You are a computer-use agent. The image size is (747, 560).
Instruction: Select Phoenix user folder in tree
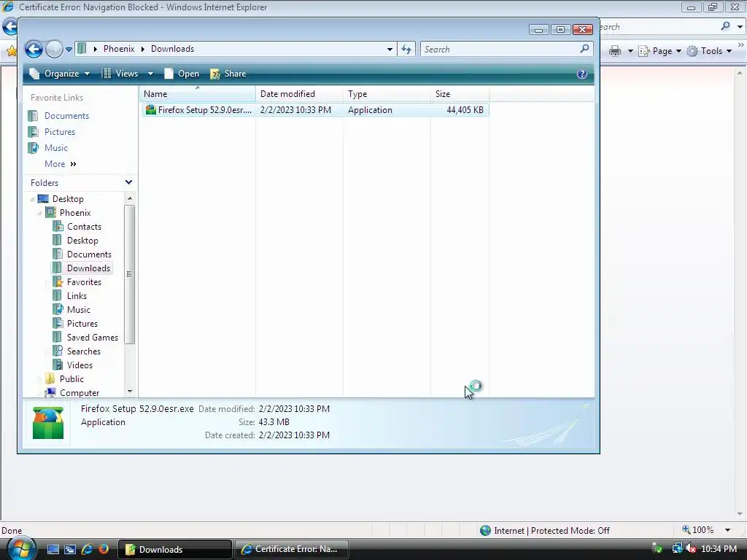point(75,213)
